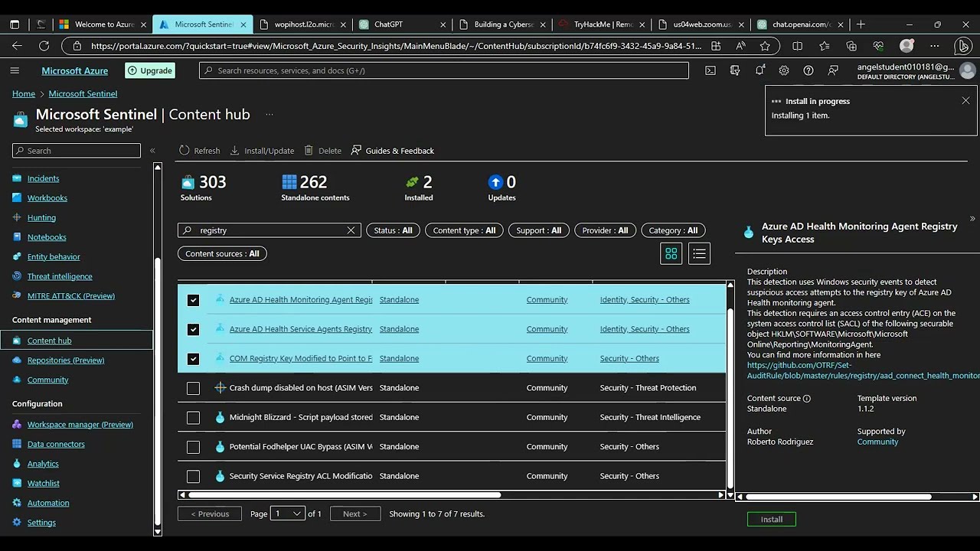
Task: Open the Category filter dropdown
Action: coord(673,230)
